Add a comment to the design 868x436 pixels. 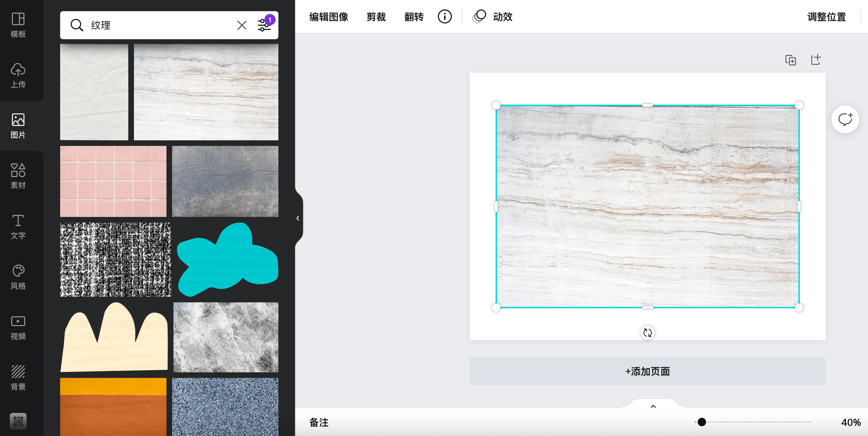845,119
